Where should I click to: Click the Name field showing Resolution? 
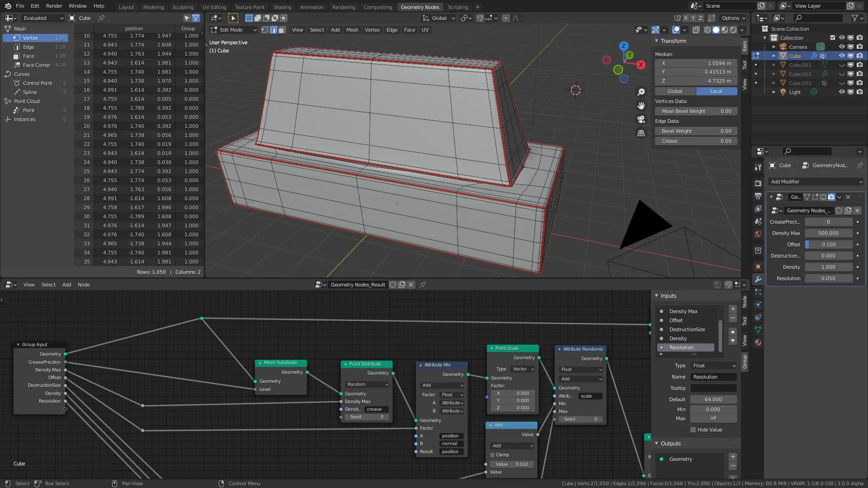pyautogui.click(x=713, y=377)
